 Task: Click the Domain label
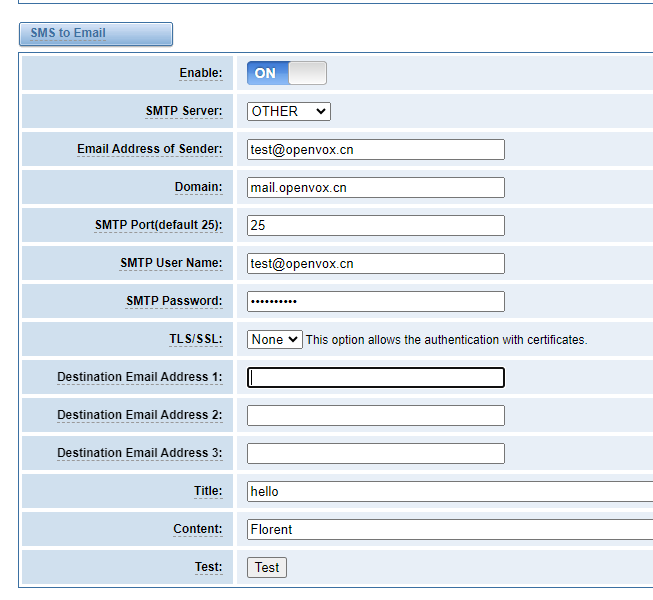tap(199, 187)
